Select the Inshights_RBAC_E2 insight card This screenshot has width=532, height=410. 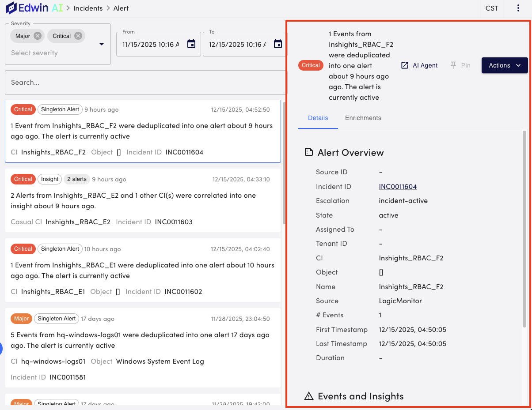(x=143, y=200)
